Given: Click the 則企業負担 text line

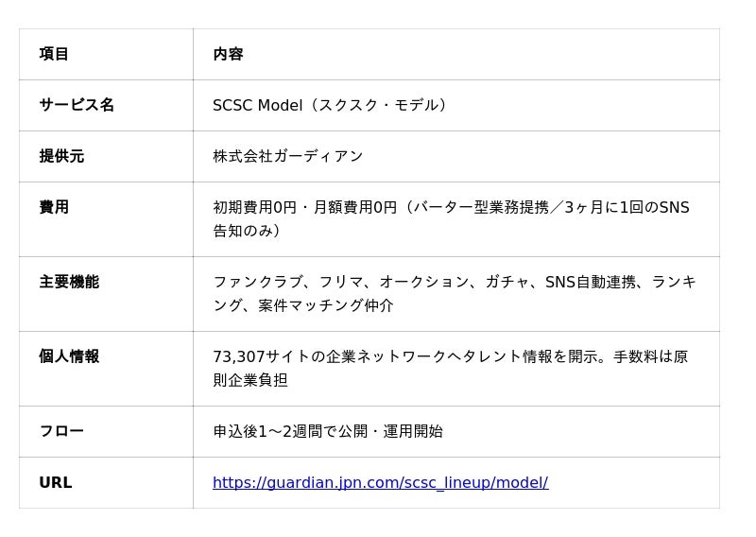Looking at the screenshot, I should pos(250,380).
